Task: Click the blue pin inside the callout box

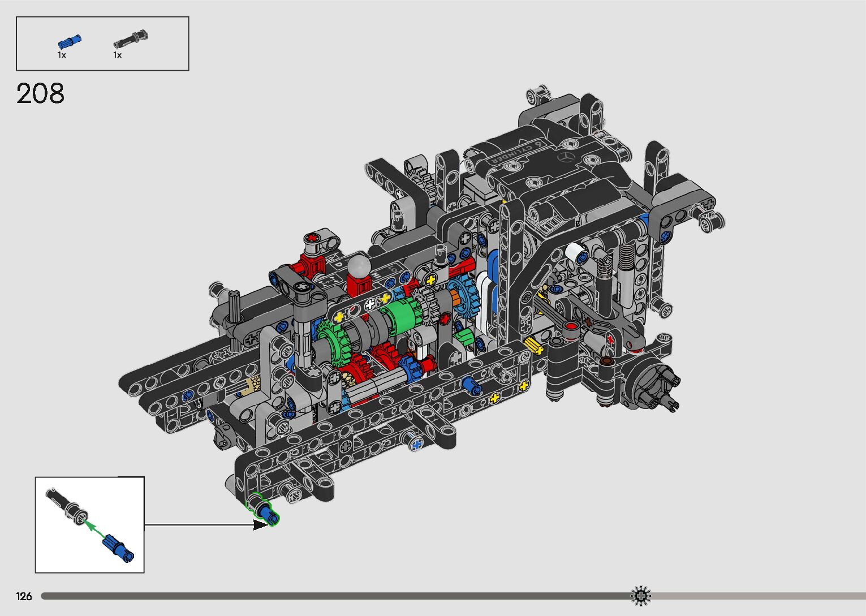Action: pos(118,548)
